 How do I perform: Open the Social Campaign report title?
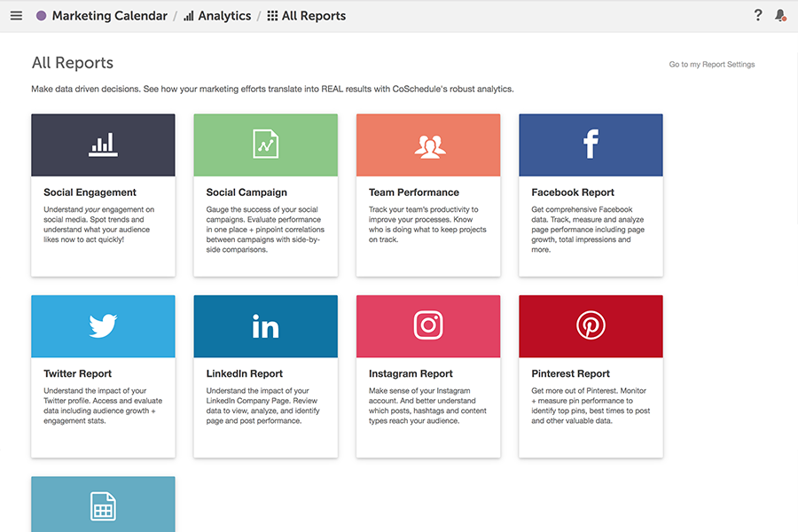point(246,192)
